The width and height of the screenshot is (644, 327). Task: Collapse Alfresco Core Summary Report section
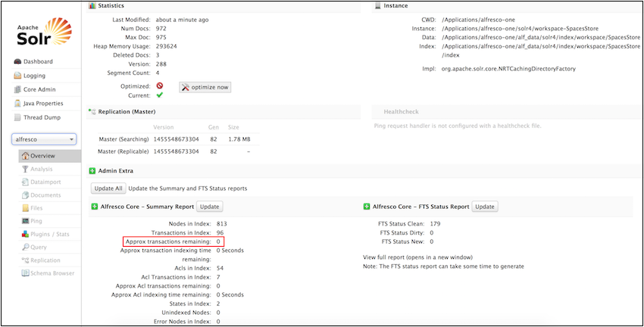coord(95,207)
